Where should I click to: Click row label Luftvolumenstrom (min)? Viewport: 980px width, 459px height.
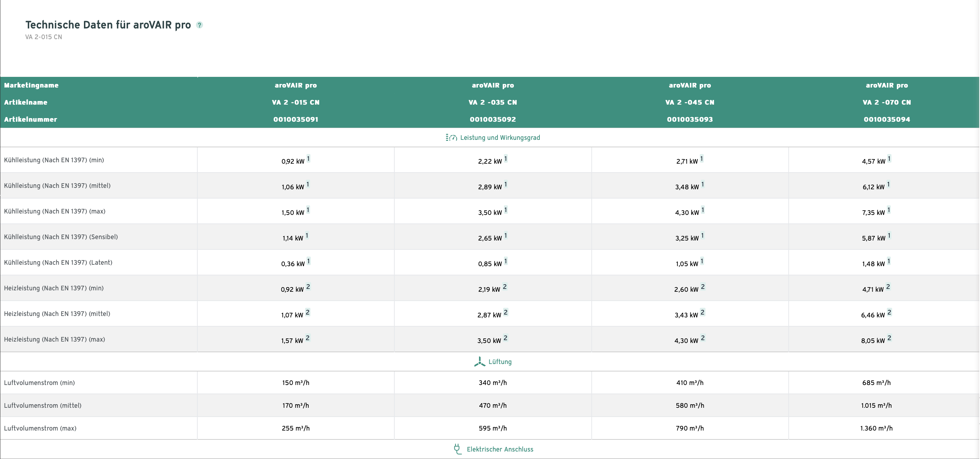[x=39, y=383]
